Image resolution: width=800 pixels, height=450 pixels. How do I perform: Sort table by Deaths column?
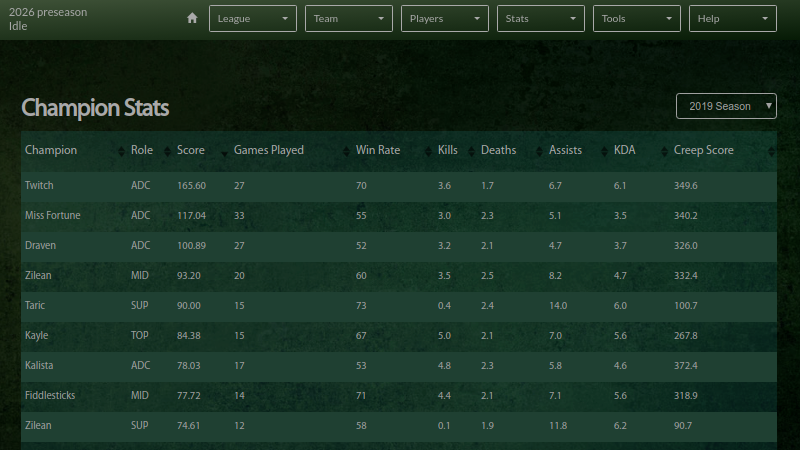511,151
